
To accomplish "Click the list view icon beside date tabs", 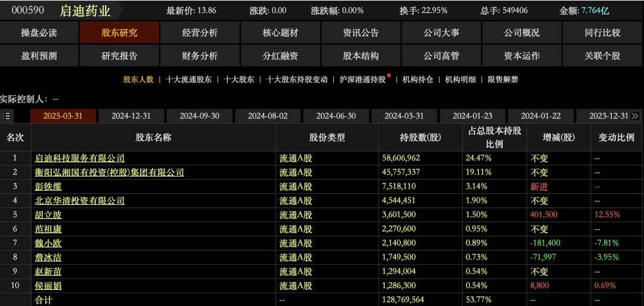I will (7, 116).
